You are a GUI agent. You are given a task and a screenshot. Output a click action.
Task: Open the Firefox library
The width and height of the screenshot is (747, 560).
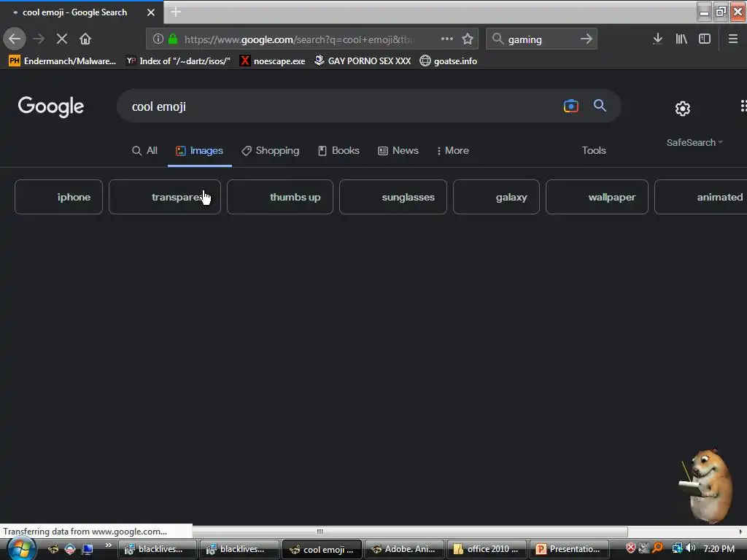pos(681,39)
